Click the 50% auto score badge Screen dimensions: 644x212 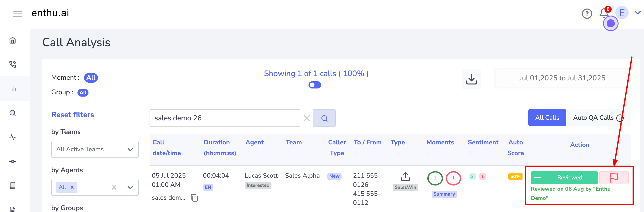tap(515, 177)
